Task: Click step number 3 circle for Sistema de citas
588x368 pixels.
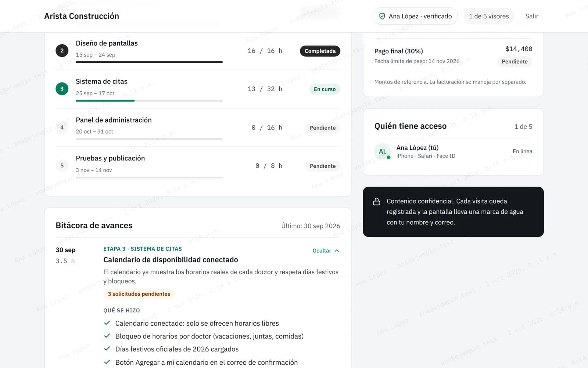Action: [x=62, y=89]
